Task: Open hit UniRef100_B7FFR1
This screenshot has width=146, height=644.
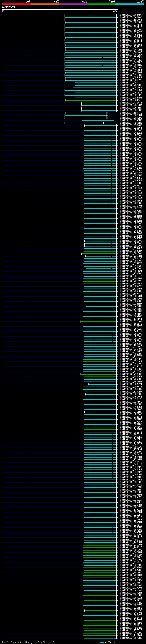Action: tap(131, 58)
